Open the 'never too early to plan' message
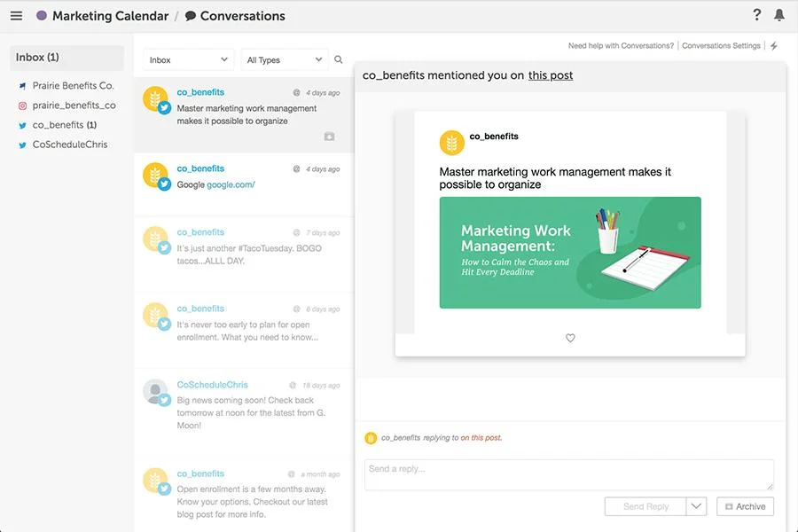 pyautogui.click(x=244, y=331)
